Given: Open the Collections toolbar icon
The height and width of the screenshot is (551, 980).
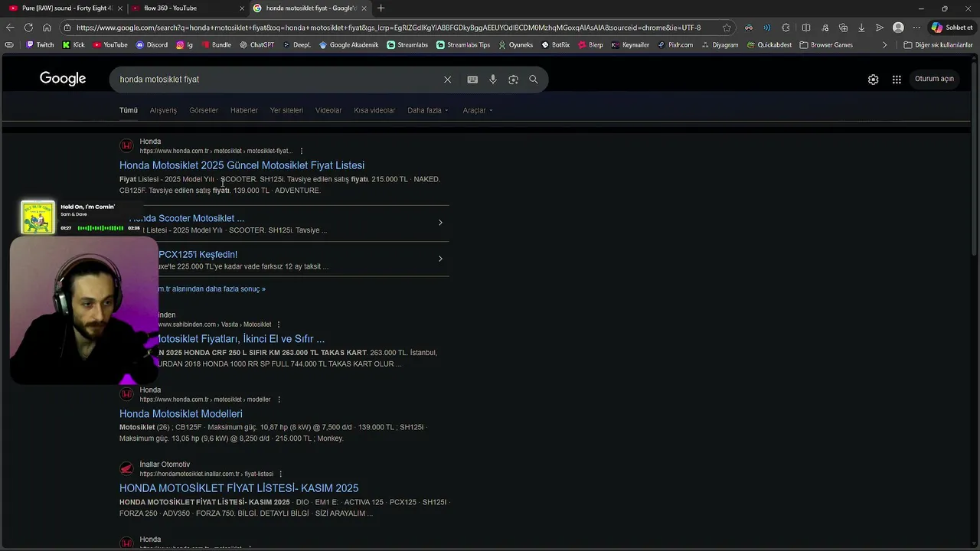Looking at the screenshot, I should coord(843,28).
